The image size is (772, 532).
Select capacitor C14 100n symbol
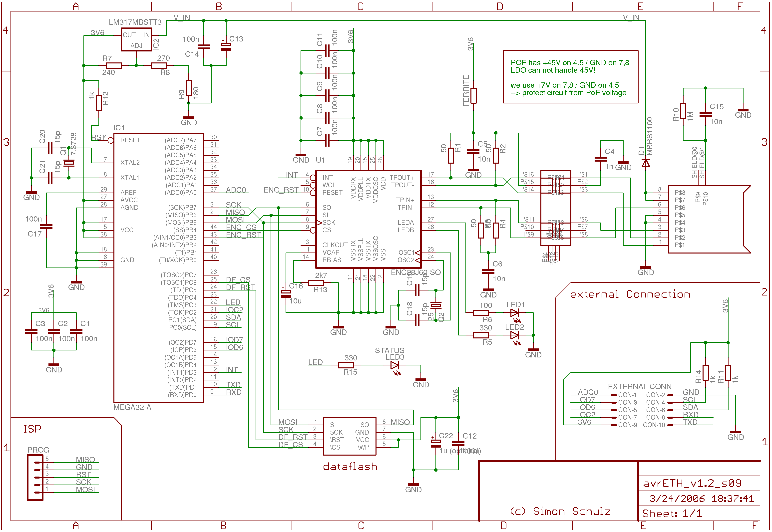pyautogui.click(x=204, y=47)
